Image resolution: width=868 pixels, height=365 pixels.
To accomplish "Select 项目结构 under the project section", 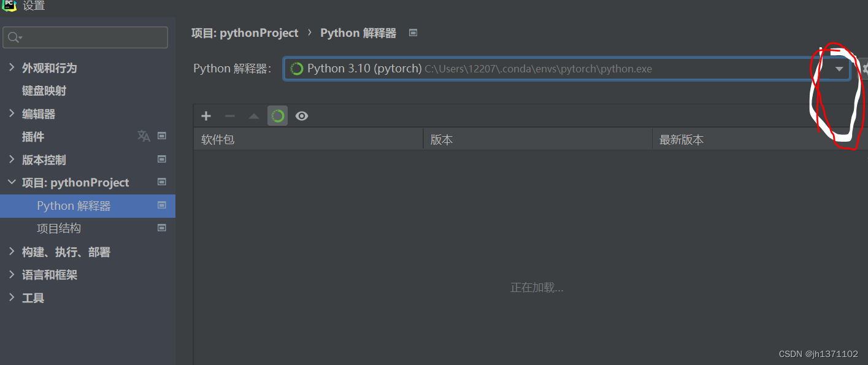I will [x=59, y=228].
